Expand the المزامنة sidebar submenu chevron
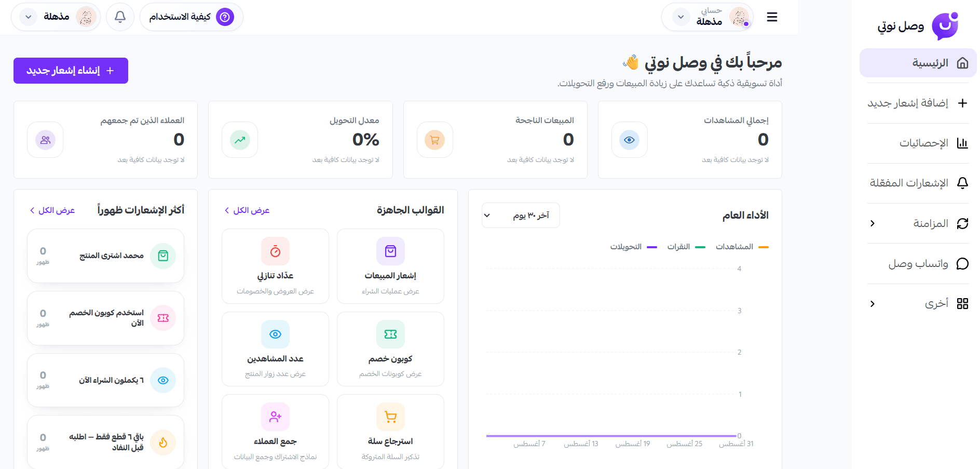Viewport: 980px width, 469px height. click(x=873, y=223)
